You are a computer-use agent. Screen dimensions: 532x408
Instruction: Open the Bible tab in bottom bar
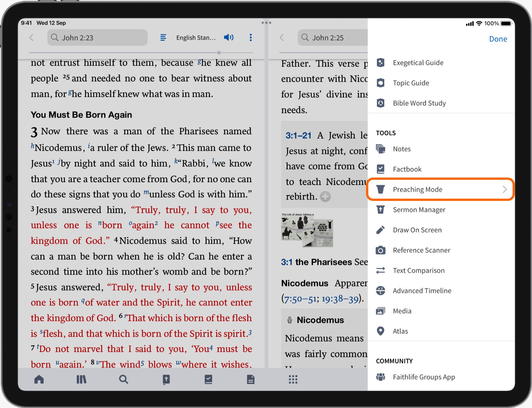[x=166, y=379]
